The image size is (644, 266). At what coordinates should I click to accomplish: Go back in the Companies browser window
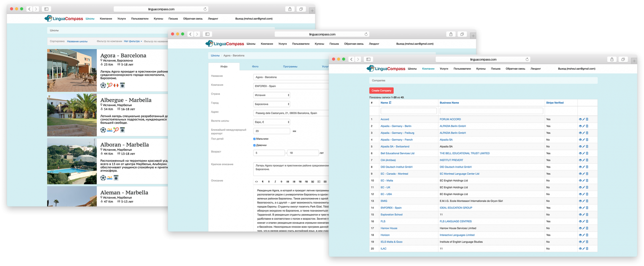(x=352, y=59)
